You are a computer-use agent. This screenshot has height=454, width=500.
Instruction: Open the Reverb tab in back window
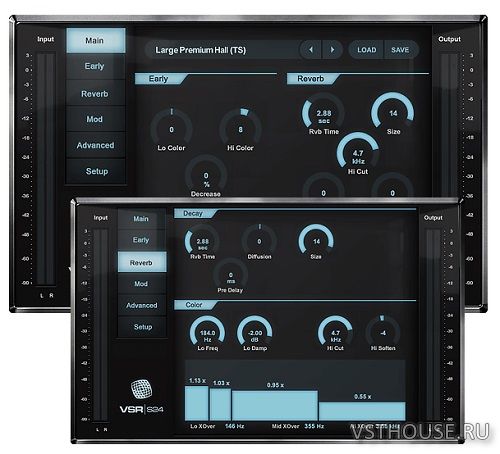[x=96, y=94]
